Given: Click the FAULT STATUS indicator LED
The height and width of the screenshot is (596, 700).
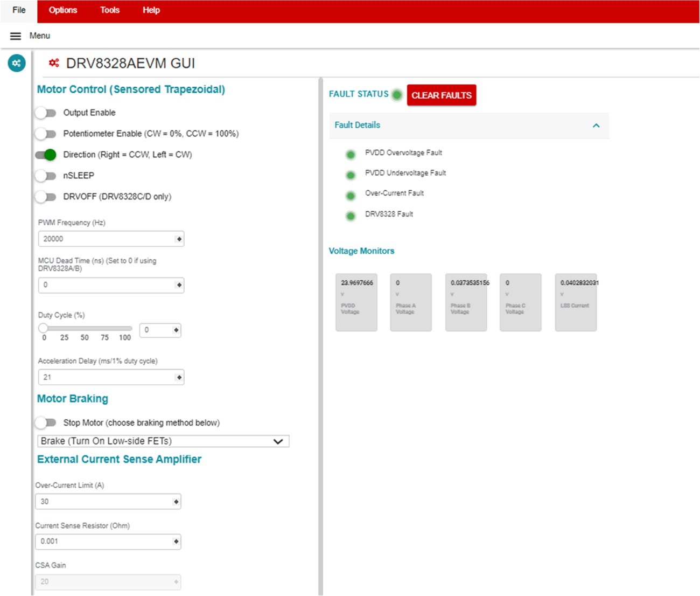Looking at the screenshot, I should pos(397,95).
